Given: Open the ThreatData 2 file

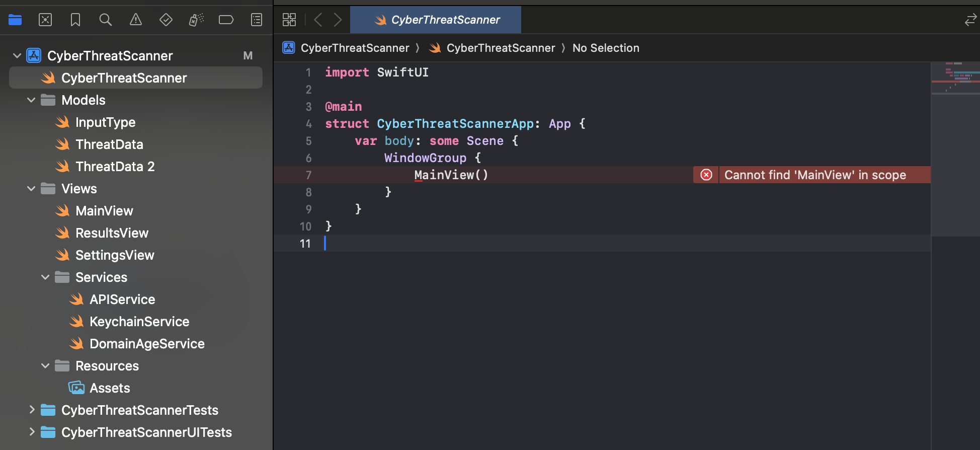Looking at the screenshot, I should click(x=115, y=166).
